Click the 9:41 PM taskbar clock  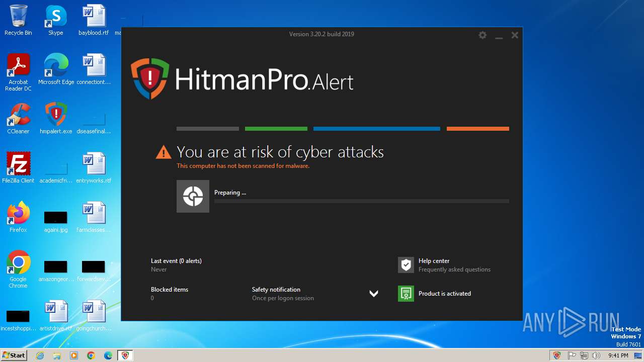pyautogui.click(x=618, y=355)
